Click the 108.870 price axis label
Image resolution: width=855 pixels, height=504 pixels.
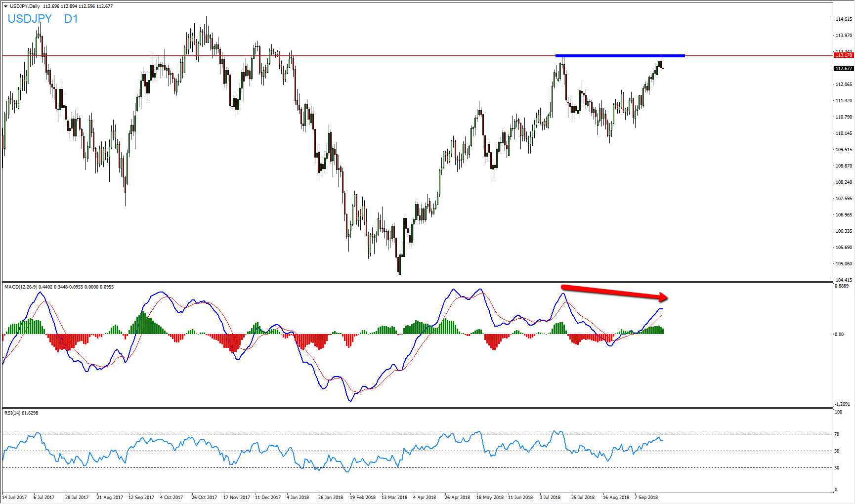[x=844, y=166]
